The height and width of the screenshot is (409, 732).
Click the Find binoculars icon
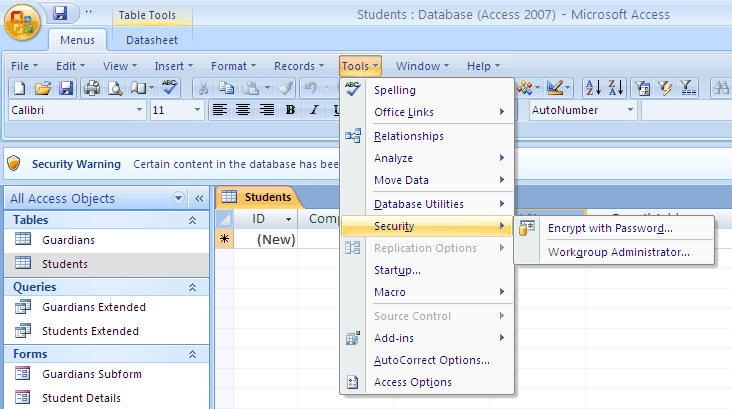tap(721, 88)
